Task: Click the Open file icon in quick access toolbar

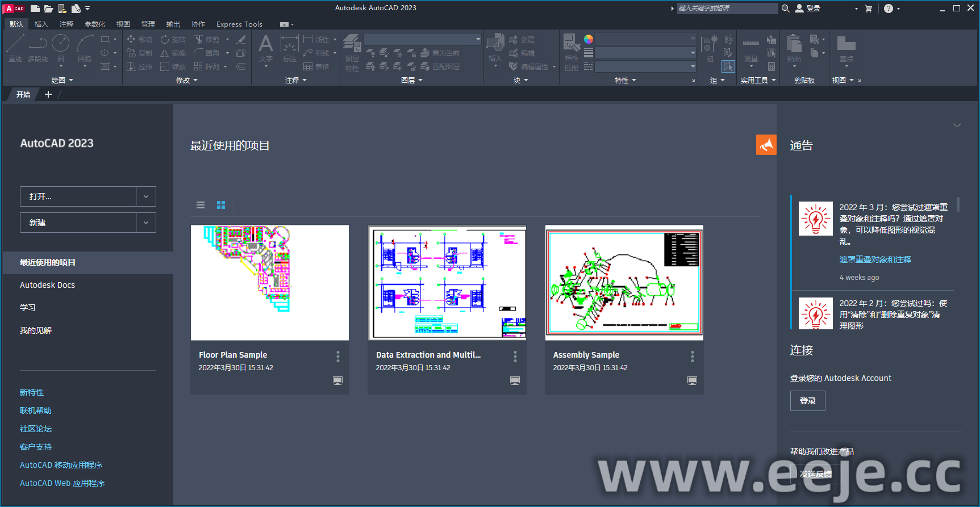Action: pyautogui.click(x=48, y=9)
